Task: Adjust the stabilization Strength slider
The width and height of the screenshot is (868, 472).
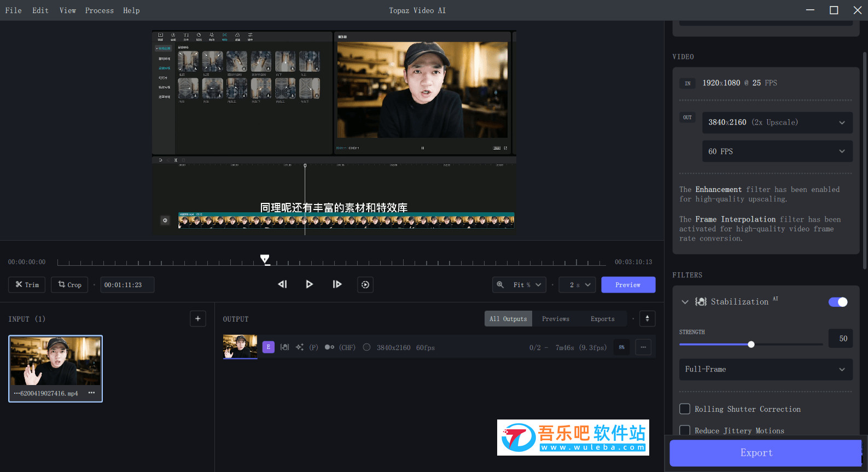Action: (x=751, y=344)
